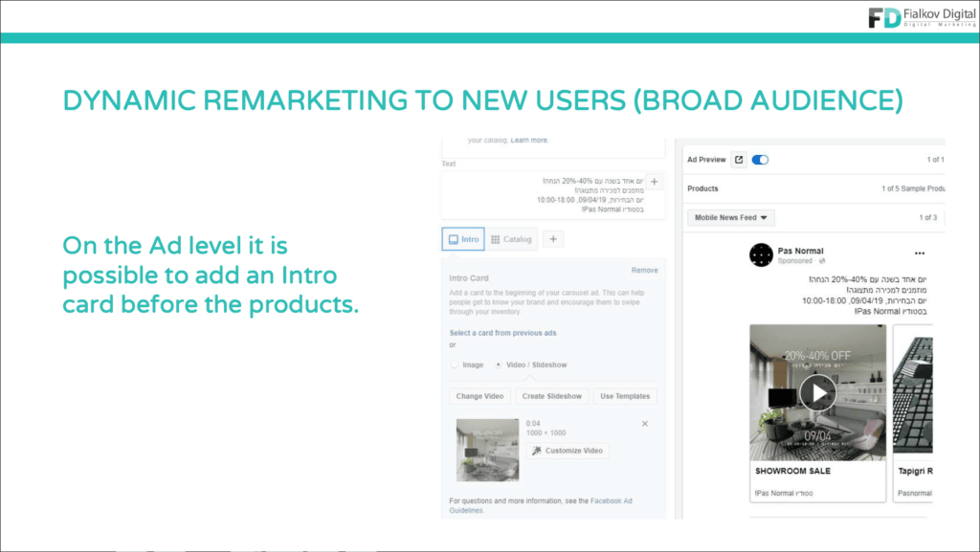Screen dimensions: 980x552
Task: Click the Fialkov Digital logo
Action: tap(922, 17)
